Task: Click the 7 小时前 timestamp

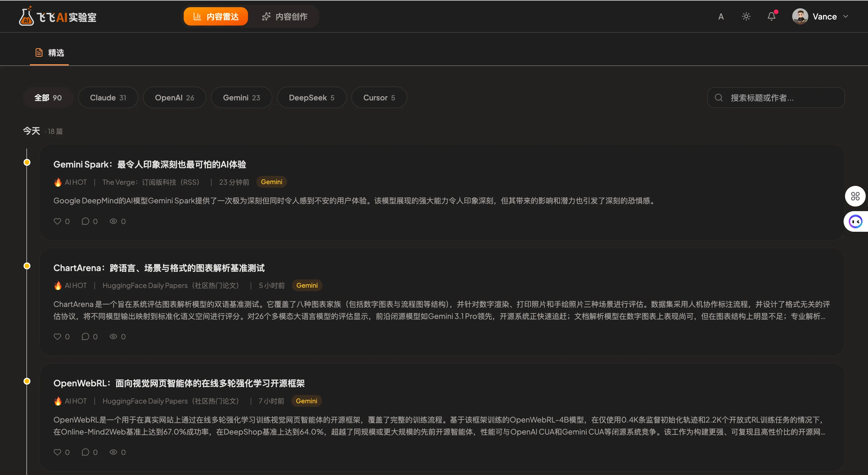Action: pos(271,401)
